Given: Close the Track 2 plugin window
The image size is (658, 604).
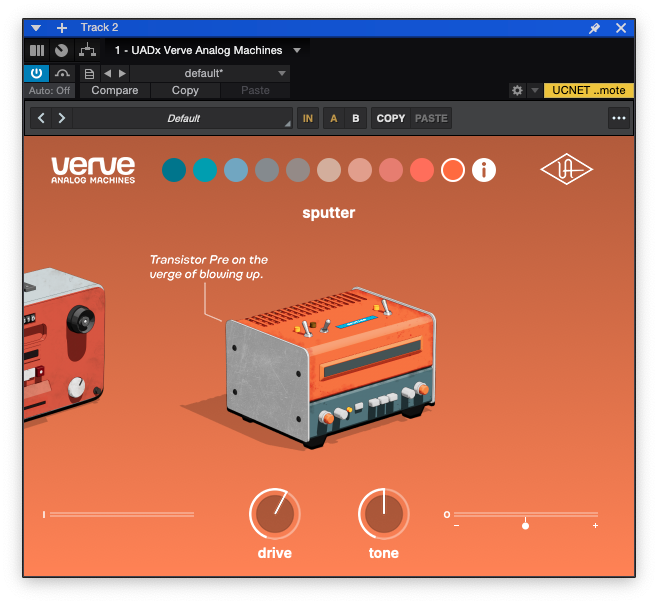Looking at the screenshot, I should pyautogui.click(x=621, y=28).
